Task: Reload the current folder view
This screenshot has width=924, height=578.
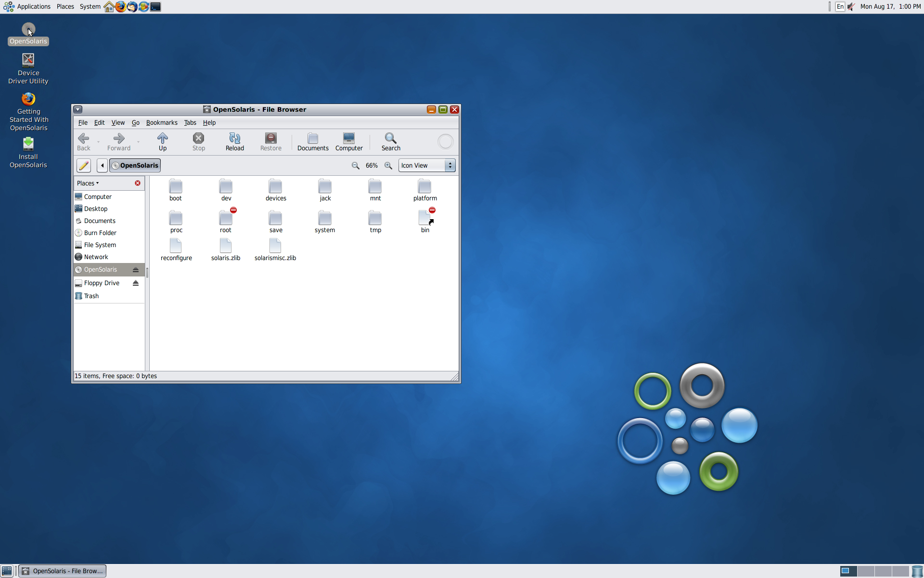Action: coord(235,142)
